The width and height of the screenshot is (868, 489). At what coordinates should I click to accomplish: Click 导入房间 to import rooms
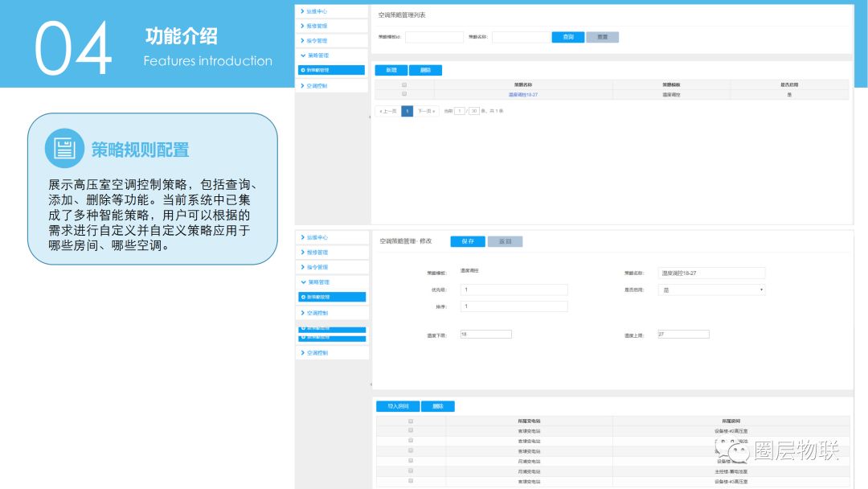[x=398, y=406]
